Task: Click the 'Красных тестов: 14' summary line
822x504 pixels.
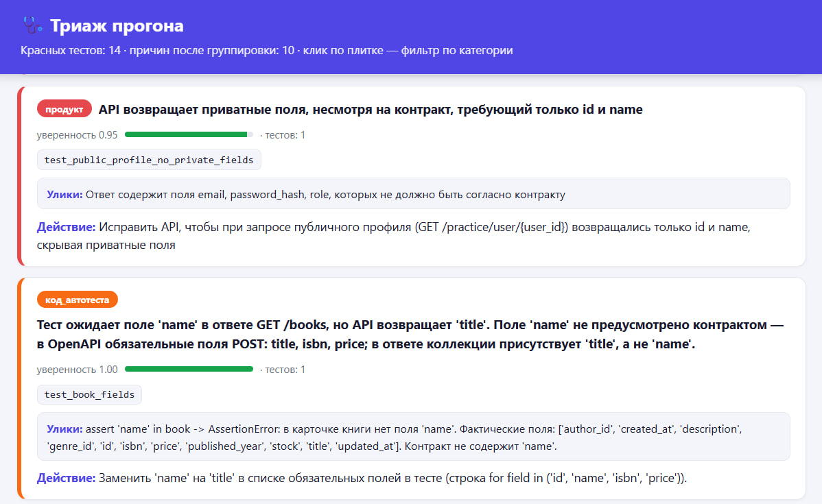Action: tap(266, 50)
